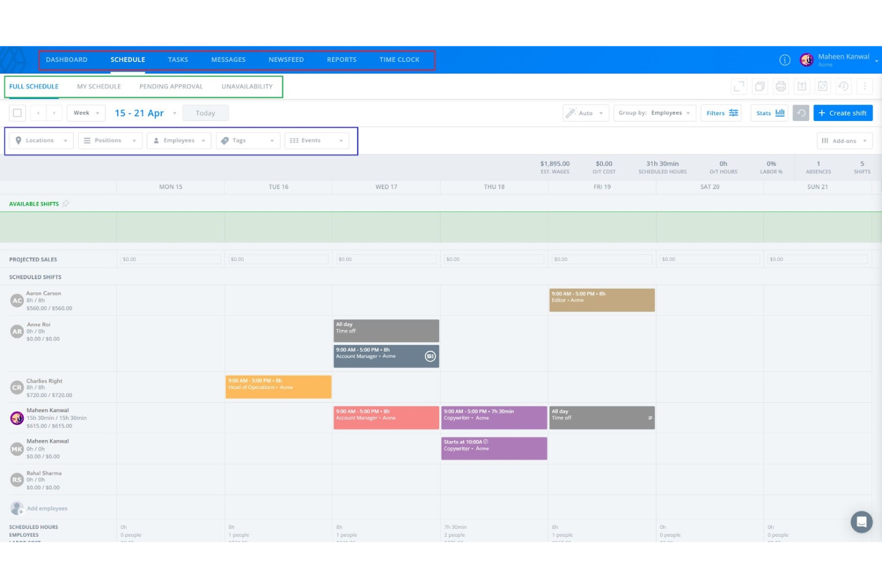Select the export schedule icon
Image resolution: width=882 pixels, height=588 pixels.
click(x=802, y=86)
